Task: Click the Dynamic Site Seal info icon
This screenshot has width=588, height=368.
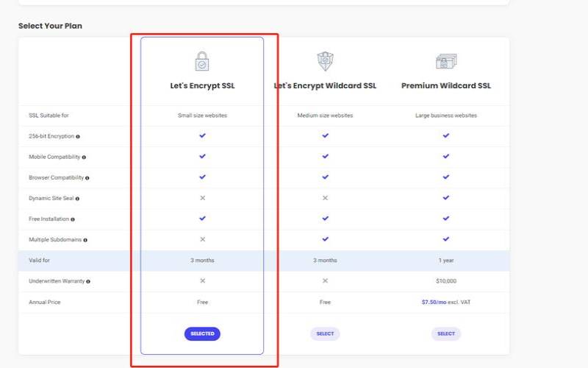Action: [77, 198]
